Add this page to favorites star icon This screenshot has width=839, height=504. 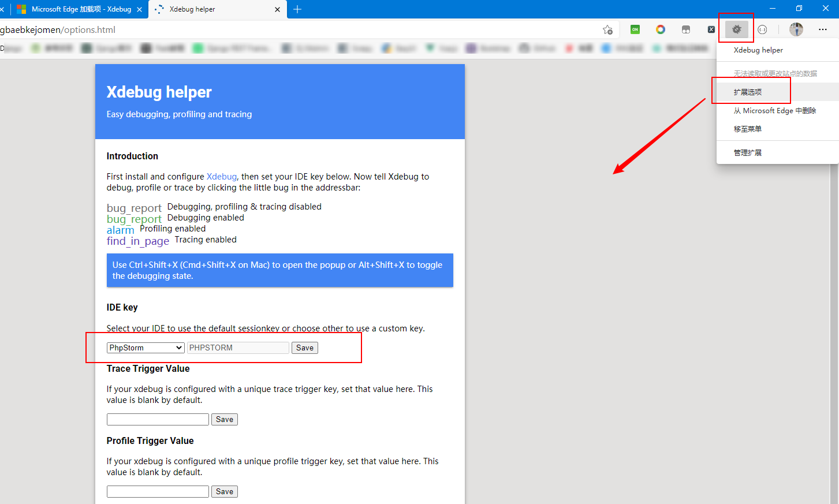coord(607,29)
